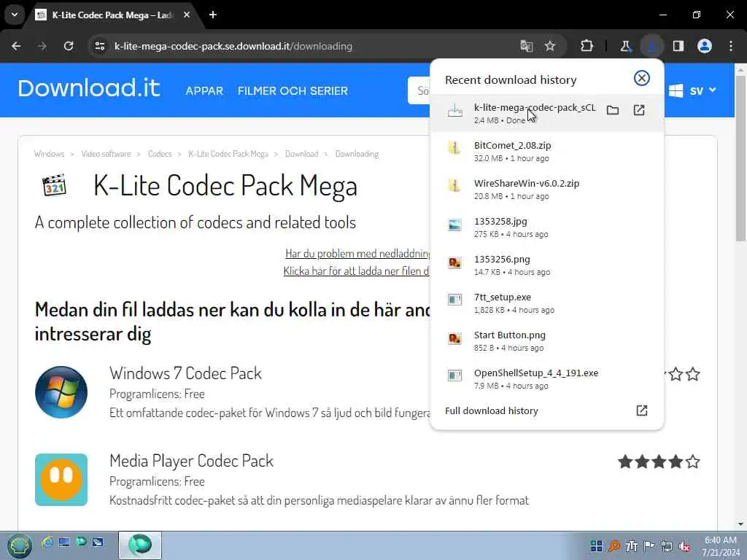Open K-Lite Codec Pack Mega breadcrumb

228,154
